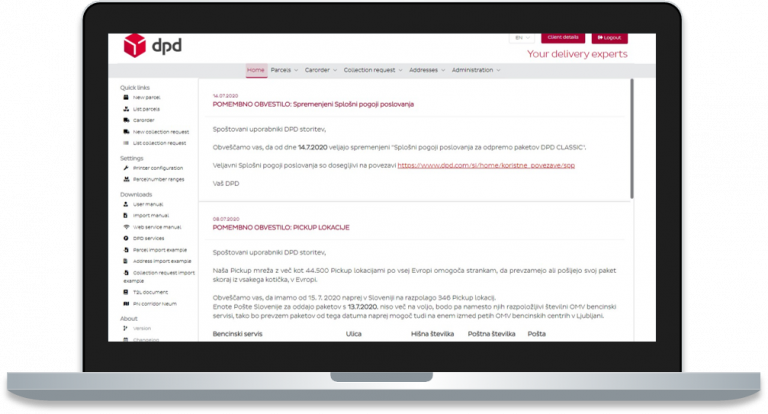Click the Import manual file icon
The height and width of the screenshot is (414, 768).
tap(126, 216)
